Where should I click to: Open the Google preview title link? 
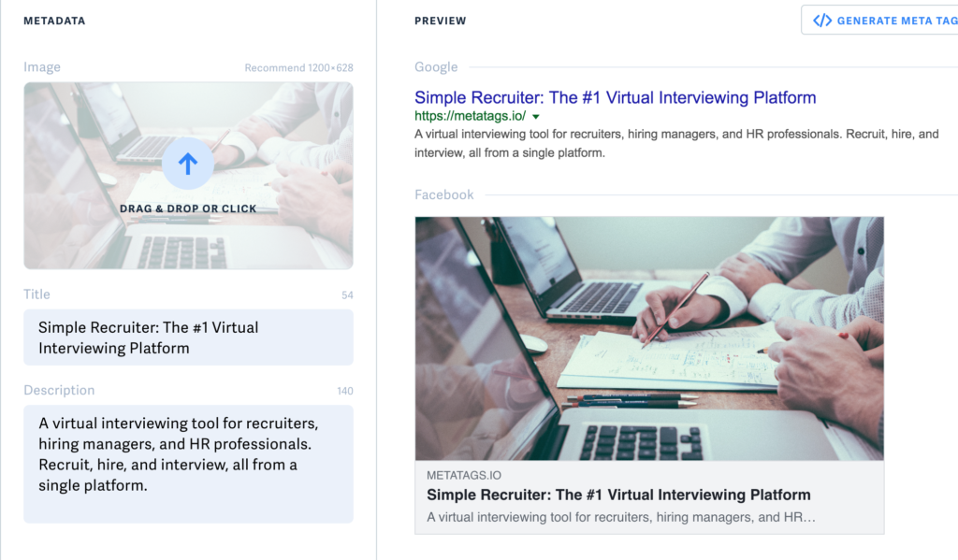tap(615, 97)
